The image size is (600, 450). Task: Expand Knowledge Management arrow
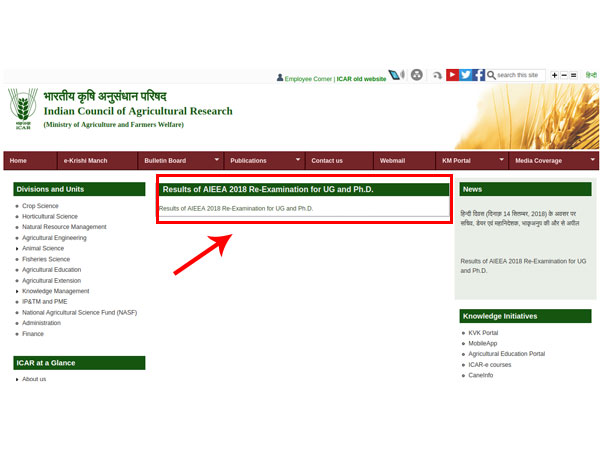tap(17, 292)
